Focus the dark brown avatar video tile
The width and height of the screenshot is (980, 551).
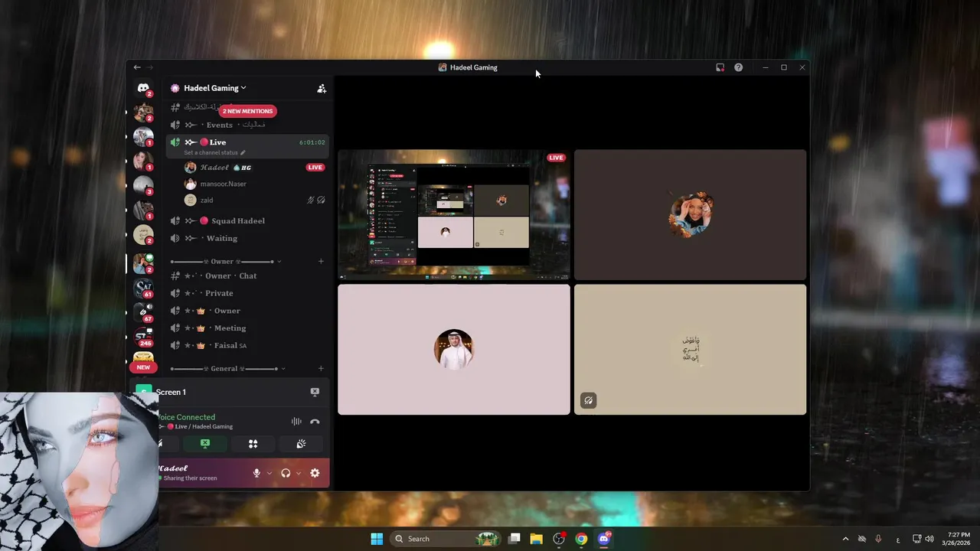coord(691,214)
